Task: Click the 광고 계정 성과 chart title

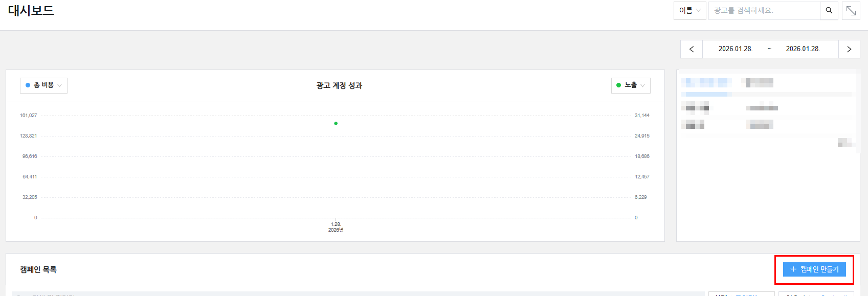Action: pos(339,85)
